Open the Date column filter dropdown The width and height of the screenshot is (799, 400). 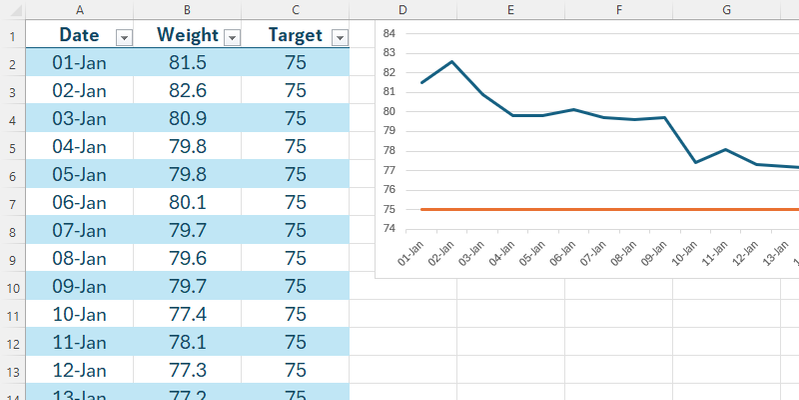point(125,37)
